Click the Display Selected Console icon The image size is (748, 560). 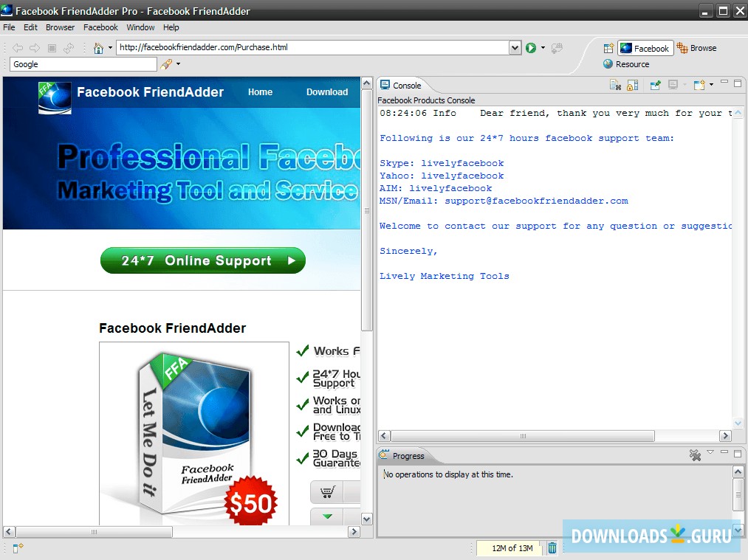(673, 86)
